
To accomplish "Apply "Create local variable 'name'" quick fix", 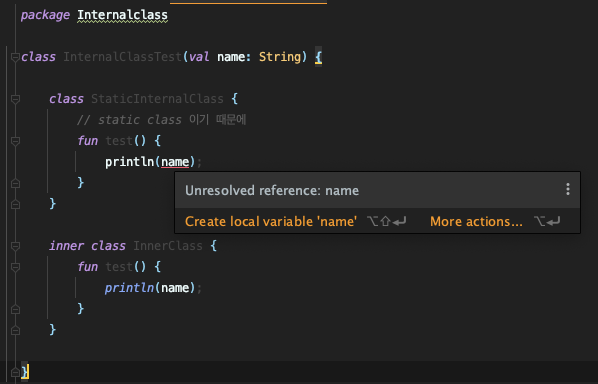I will tap(271, 222).
